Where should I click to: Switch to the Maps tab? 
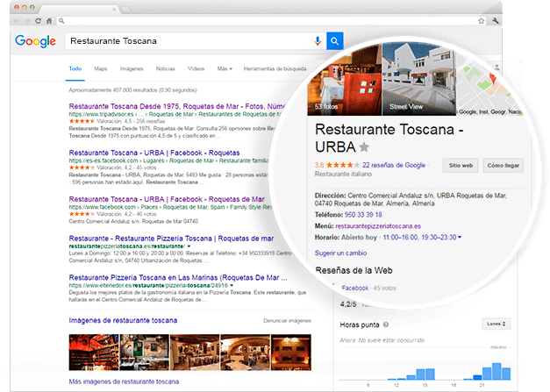pyautogui.click(x=101, y=68)
